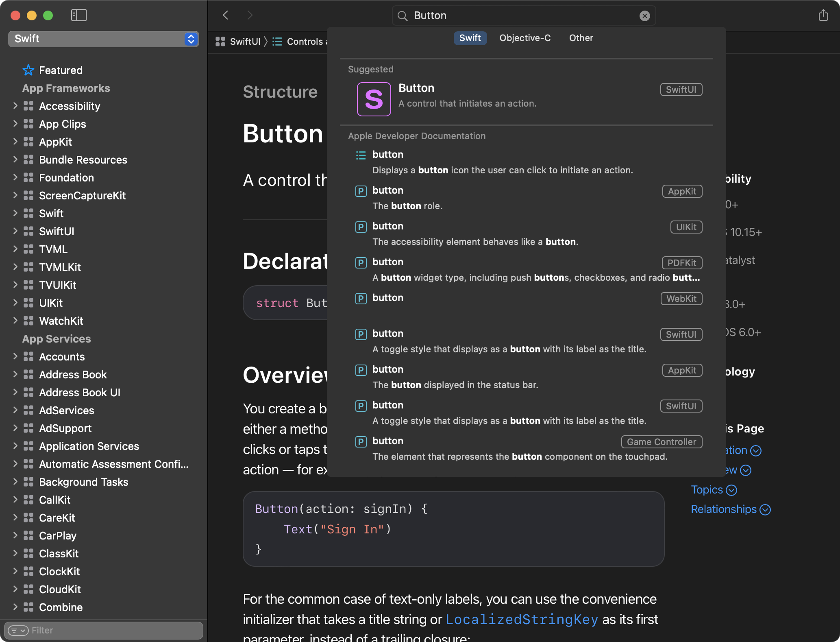The height and width of the screenshot is (642, 840).
Task: Click the back navigation arrow
Action: 225,15
